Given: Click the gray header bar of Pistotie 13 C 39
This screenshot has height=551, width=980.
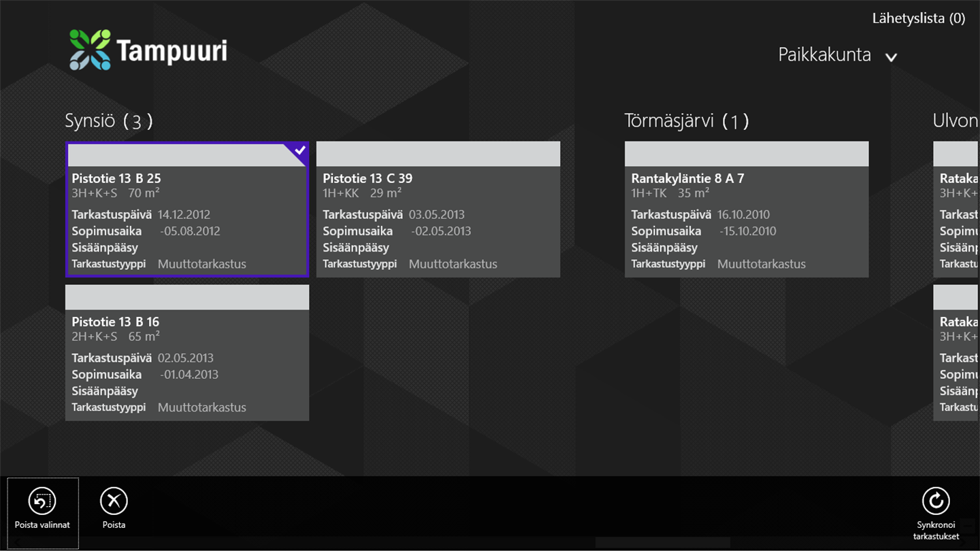Looking at the screenshot, I should [x=438, y=154].
